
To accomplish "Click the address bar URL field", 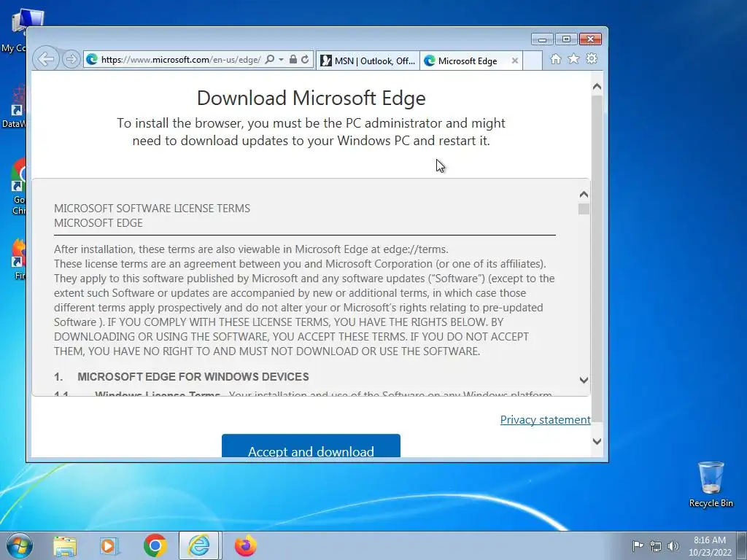I will 180,59.
